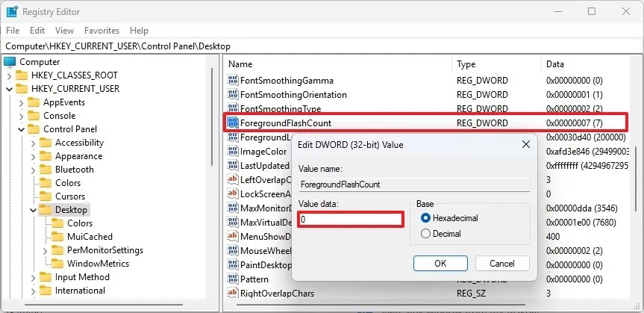
Task: Click the RightOverlapChars string value icon
Action: pos(233,294)
